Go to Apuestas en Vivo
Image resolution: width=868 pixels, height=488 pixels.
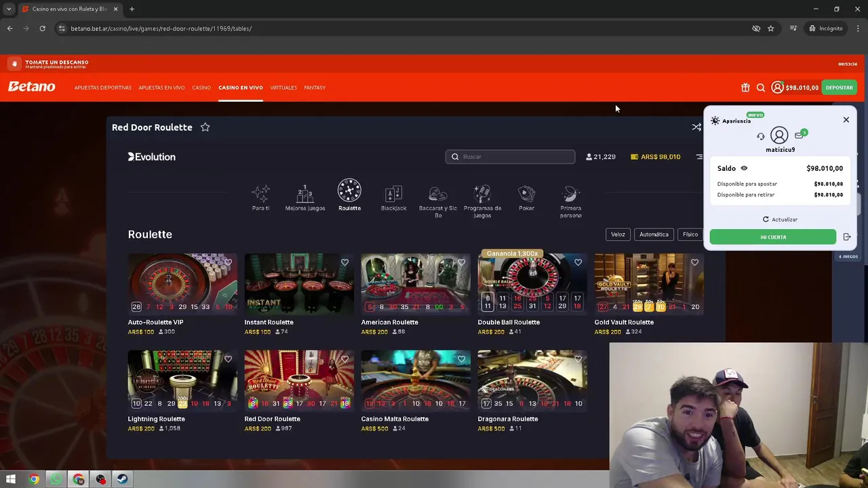click(161, 87)
